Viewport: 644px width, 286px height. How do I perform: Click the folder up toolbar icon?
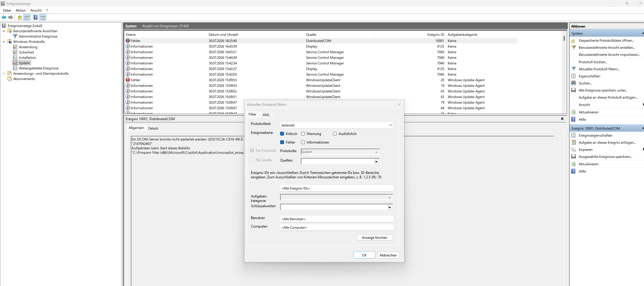point(20,17)
